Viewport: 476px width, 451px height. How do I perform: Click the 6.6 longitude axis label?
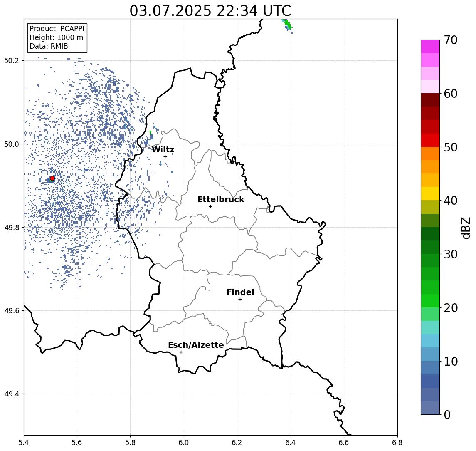(344, 443)
